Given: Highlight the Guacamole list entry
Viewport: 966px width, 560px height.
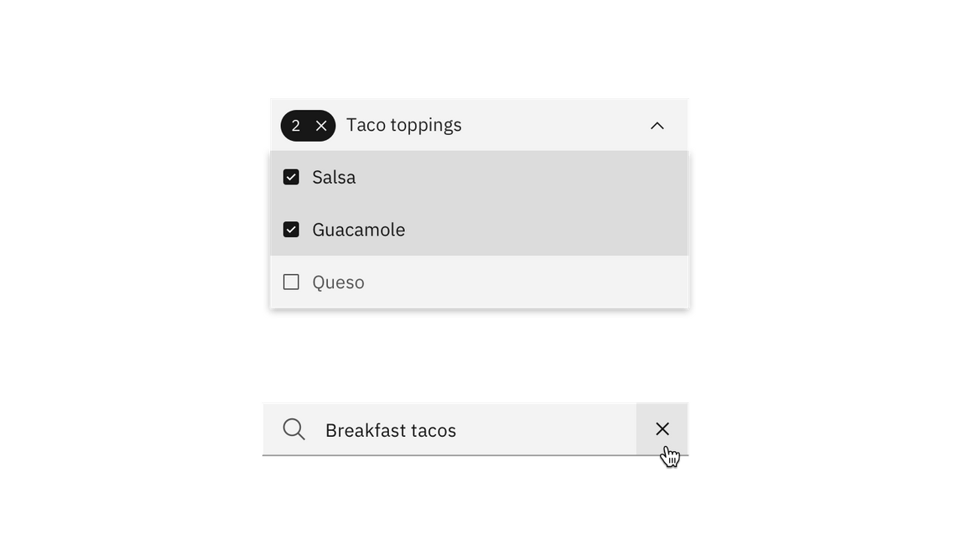Looking at the screenshot, I should point(419,229).
